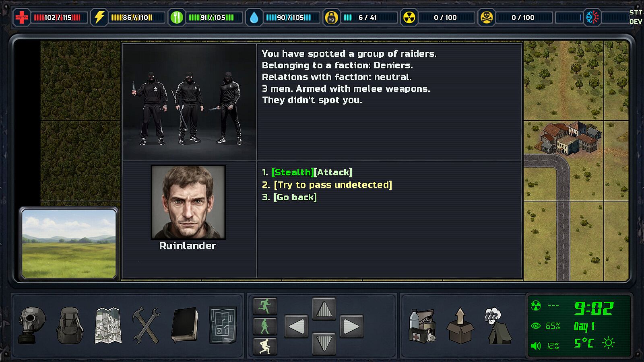This screenshot has height=362, width=644.
Task: Click the cardboard box unload icon
Action: click(460, 326)
